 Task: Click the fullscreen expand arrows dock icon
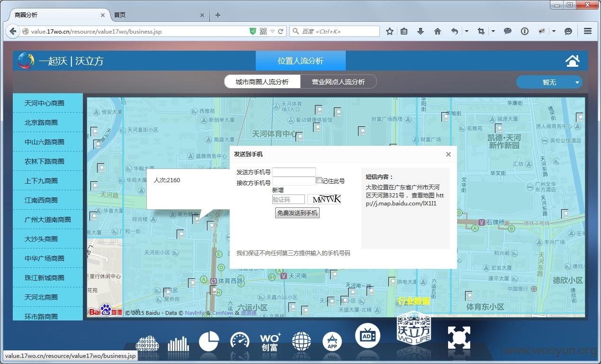pos(459,338)
